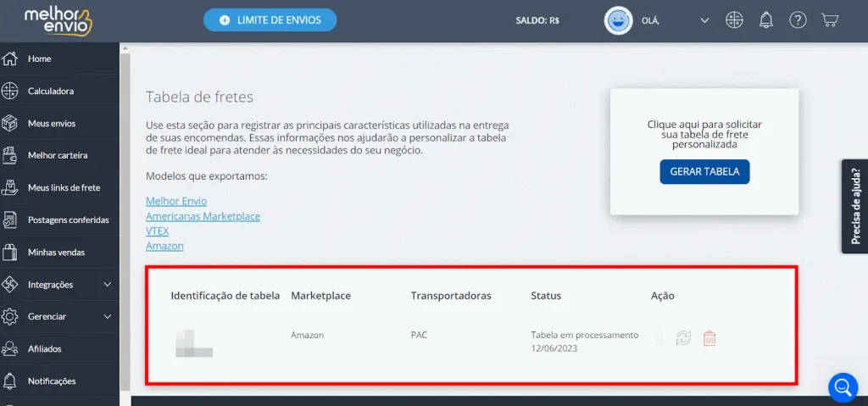Select the Meus envios box icon
This screenshot has width=868, height=406.
(x=10, y=123)
